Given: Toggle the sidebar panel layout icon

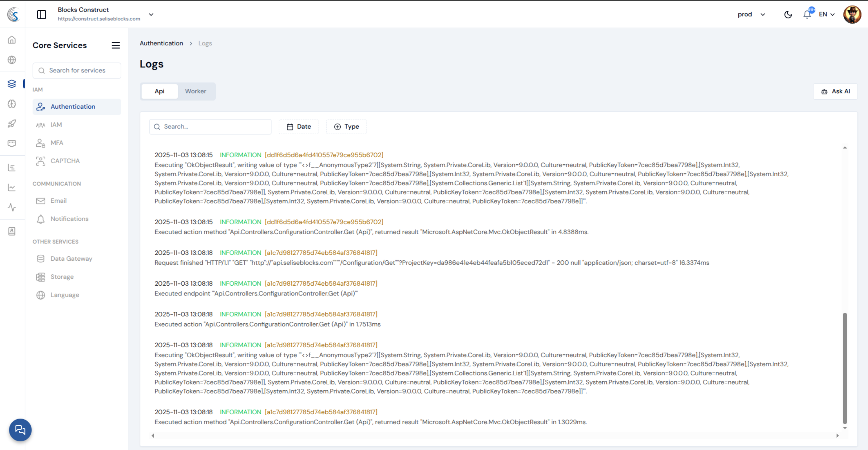Looking at the screenshot, I should coord(42,14).
